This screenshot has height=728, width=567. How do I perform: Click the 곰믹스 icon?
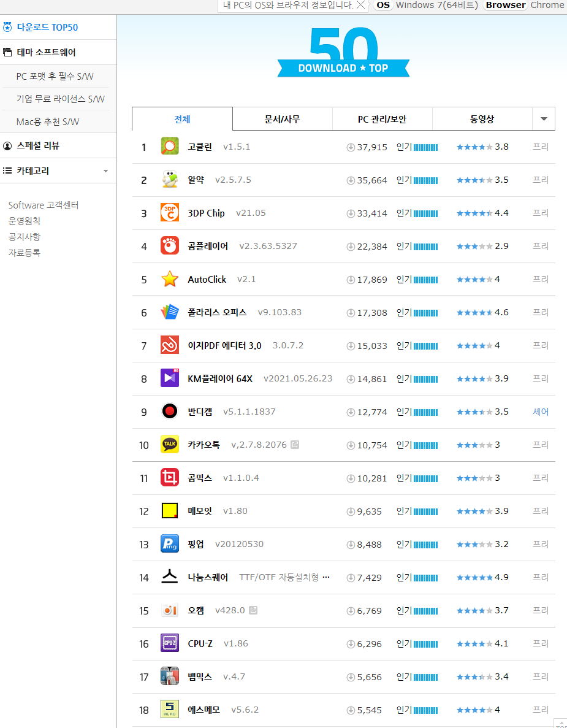170,478
